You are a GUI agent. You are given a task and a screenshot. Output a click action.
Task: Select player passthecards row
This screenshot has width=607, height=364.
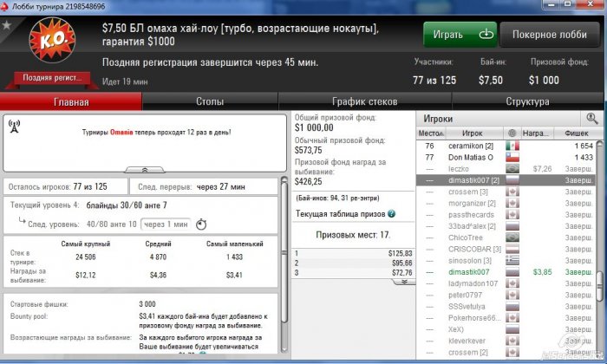tap(506, 215)
